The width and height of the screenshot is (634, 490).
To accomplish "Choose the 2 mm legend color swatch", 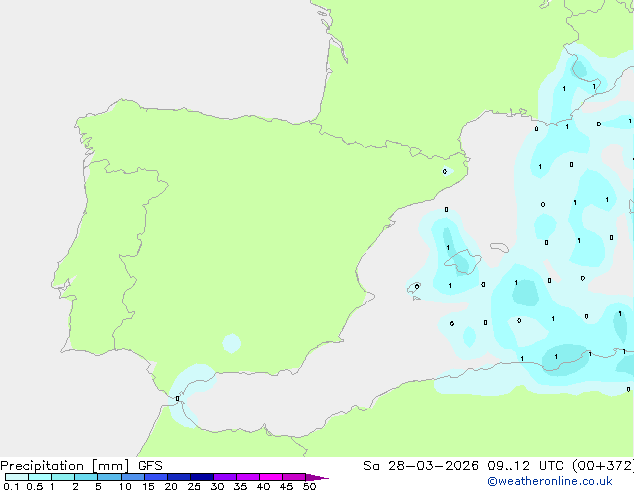I will [86, 477].
